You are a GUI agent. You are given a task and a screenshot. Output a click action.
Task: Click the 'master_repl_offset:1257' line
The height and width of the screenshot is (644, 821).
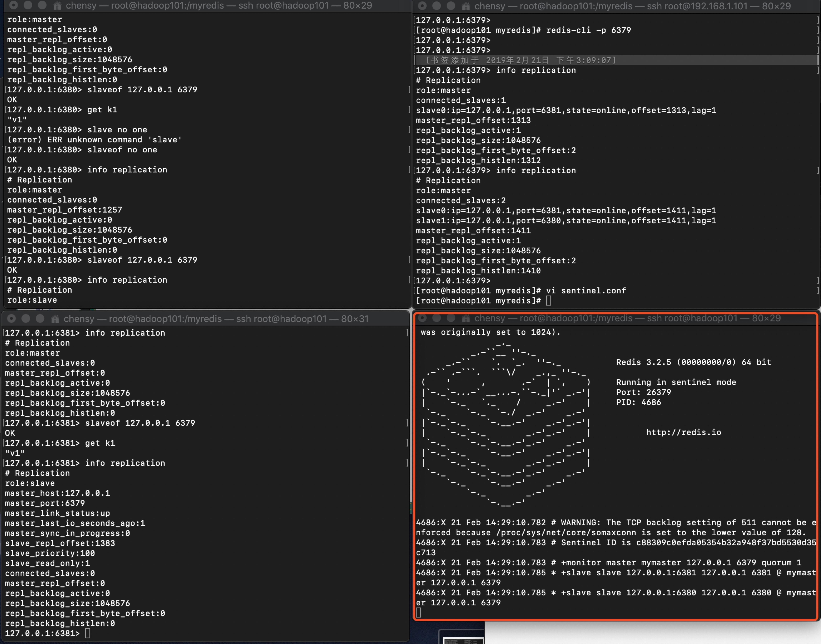pos(64,210)
